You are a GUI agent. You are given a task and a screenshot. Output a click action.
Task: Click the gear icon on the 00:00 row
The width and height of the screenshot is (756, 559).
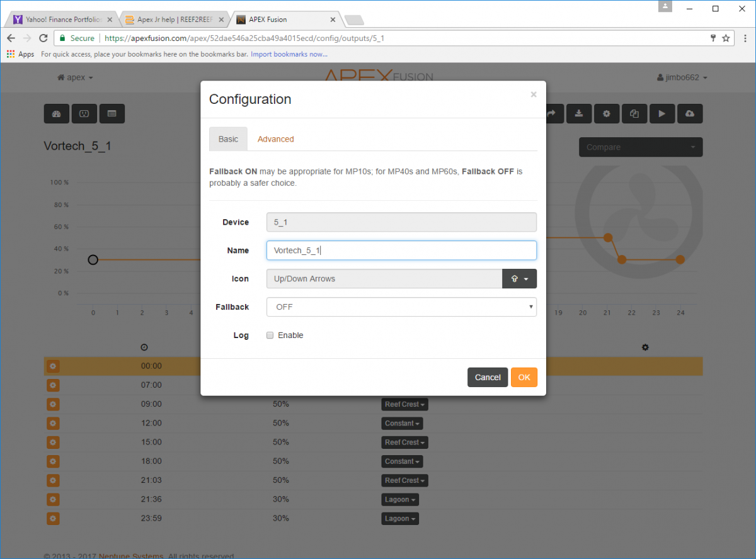pyautogui.click(x=53, y=366)
